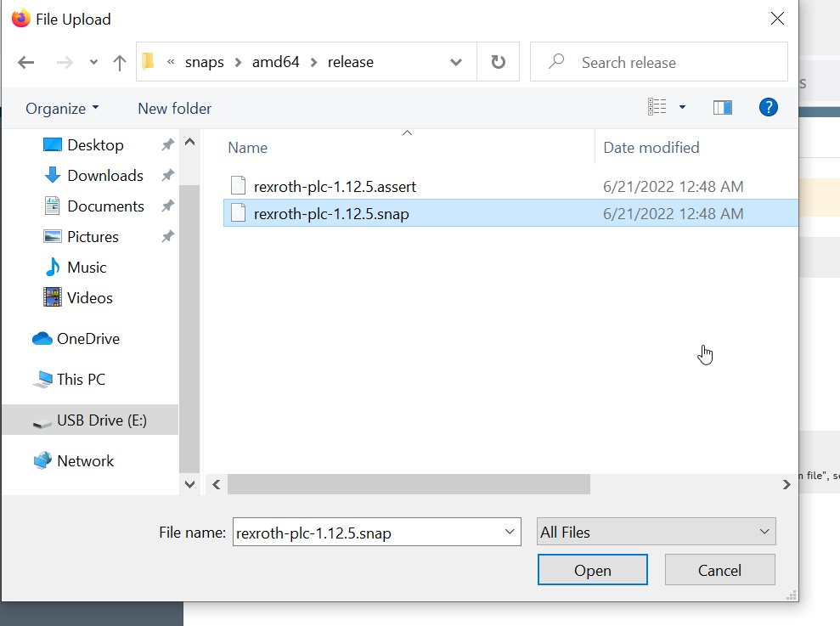
Task: Go up one folder level
Action: [x=120, y=63]
